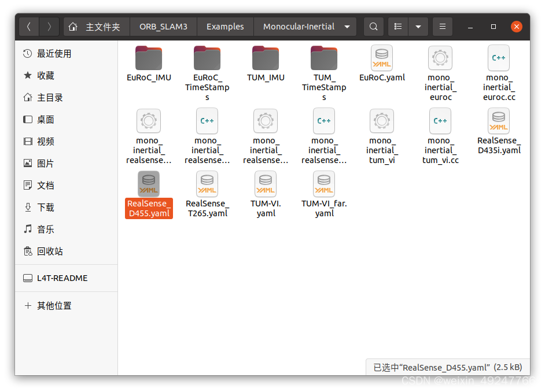Navigate to ORB_SLAM3 path segment
This screenshot has width=545, height=392.
click(163, 27)
